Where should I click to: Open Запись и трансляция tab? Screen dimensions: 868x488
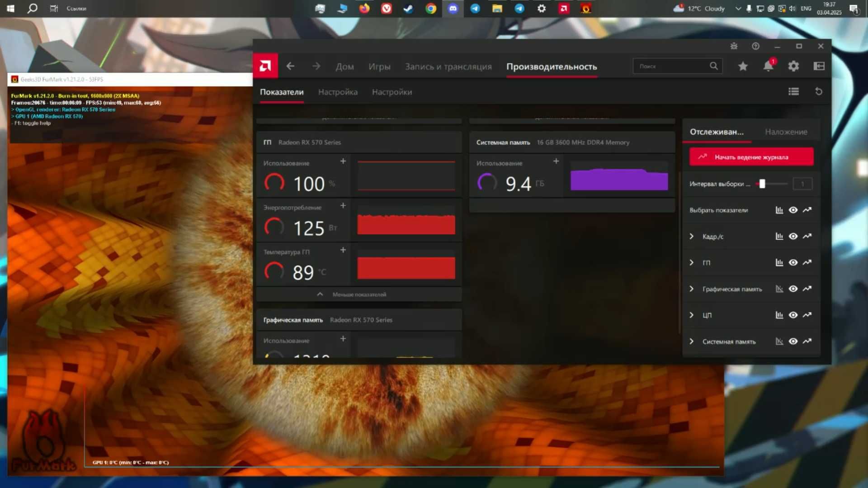click(x=448, y=66)
